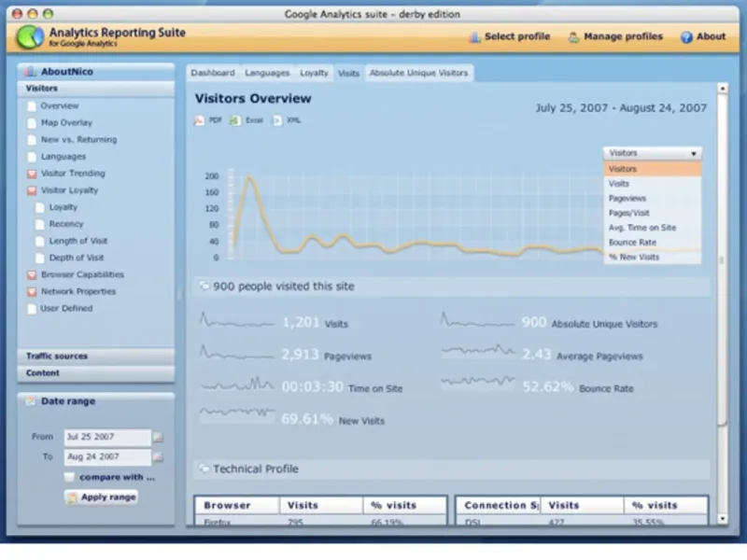
Task: Click icon beside Technical Profile heading
Action: (204, 469)
